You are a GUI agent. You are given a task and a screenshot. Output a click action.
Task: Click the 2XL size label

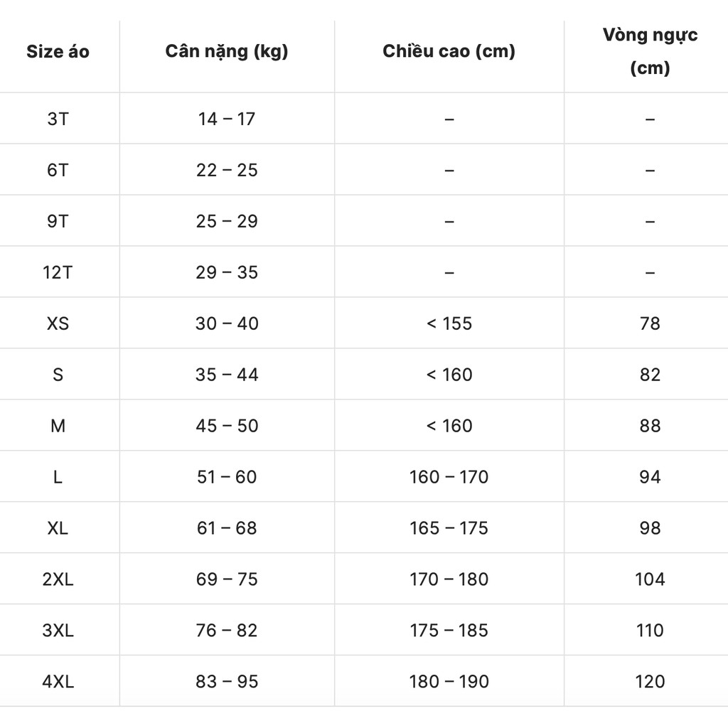tap(58, 579)
